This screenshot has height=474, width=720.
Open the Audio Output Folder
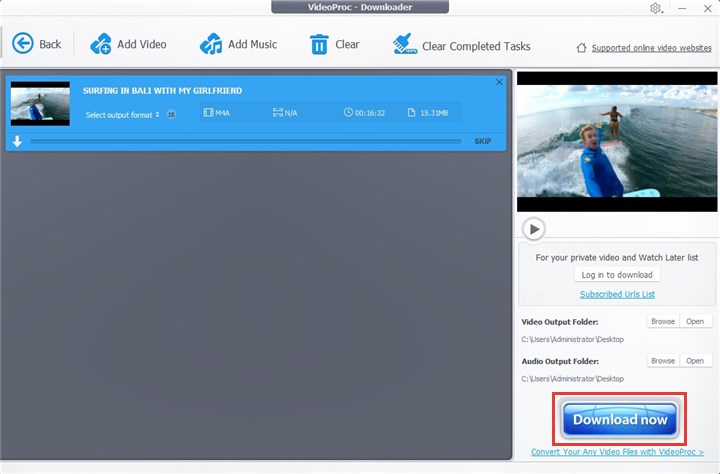tap(694, 361)
